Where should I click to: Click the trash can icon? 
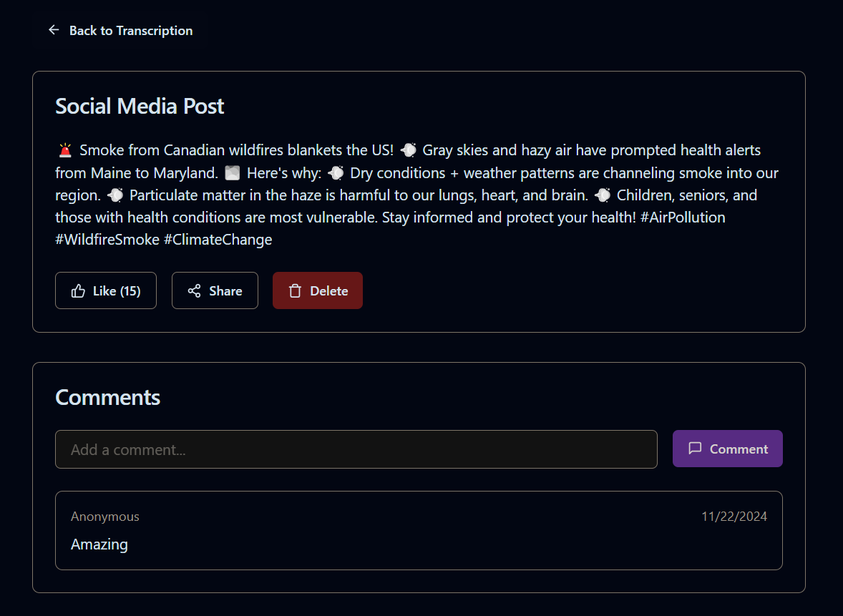(x=295, y=290)
